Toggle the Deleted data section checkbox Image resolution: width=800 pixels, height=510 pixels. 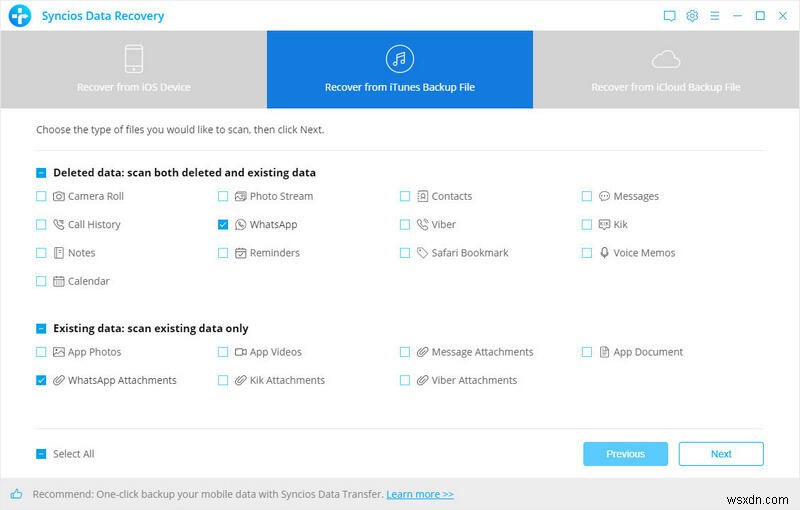[41, 173]
